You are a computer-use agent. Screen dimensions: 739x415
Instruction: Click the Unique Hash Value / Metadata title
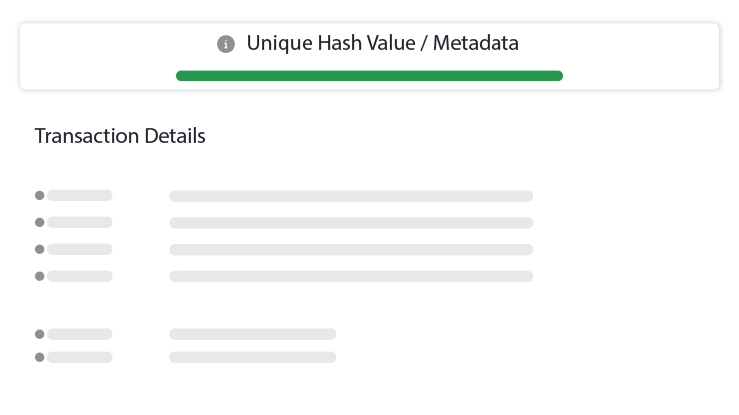pos(382,44)
